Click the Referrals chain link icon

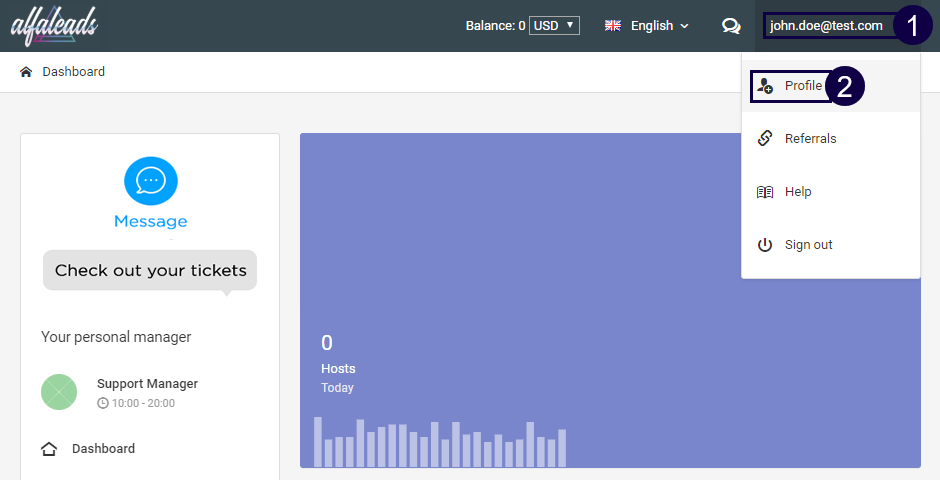click(x=765, y=138)
